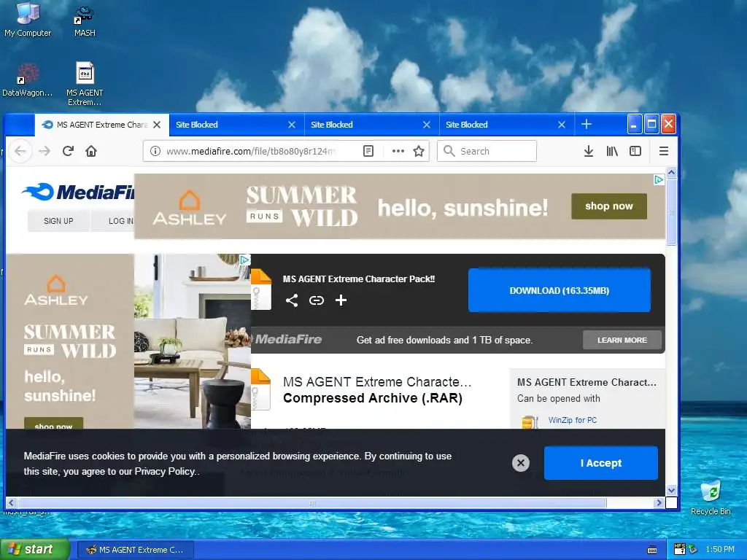Image resolution: width=747 pixels, height=560 pixels.
Task: Click the DOWNLOAD (163.35MB) button
Action: (x=560, y=290)
